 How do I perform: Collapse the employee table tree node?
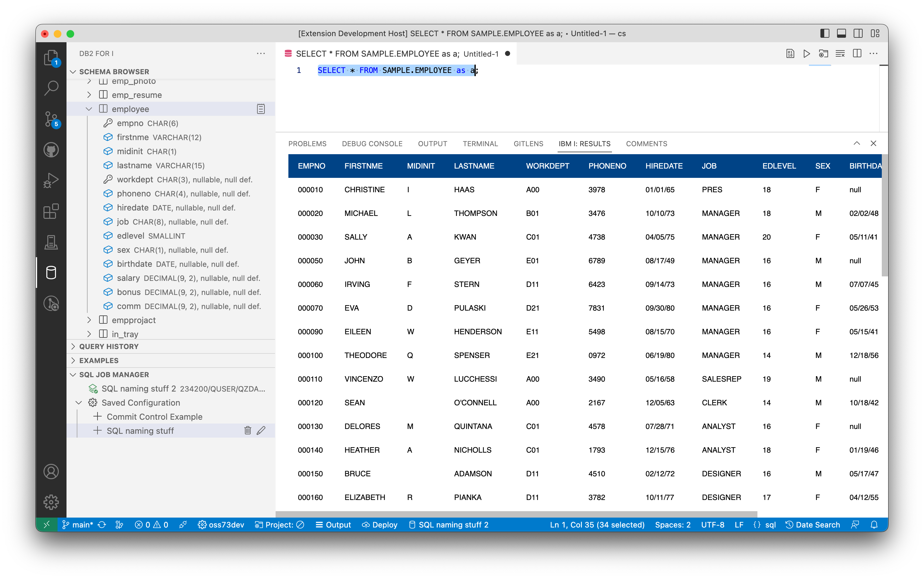89,109
